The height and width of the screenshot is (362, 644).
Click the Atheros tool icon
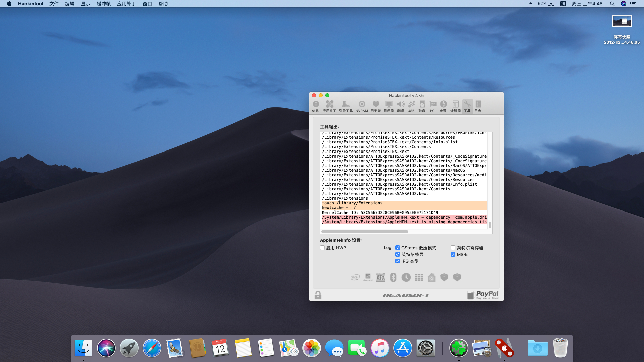[368, 277]
